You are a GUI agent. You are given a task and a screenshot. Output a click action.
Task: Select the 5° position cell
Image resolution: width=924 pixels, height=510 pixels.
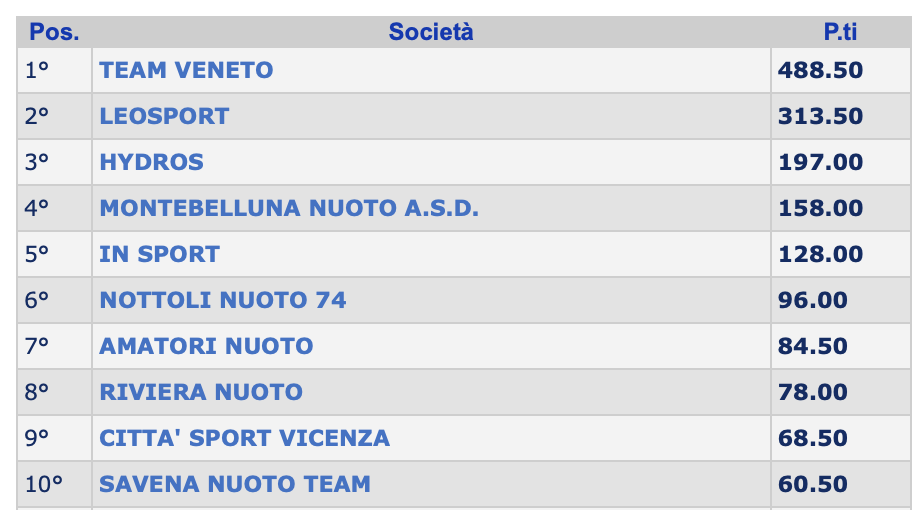pyautogui.click(x=54, y=254)
